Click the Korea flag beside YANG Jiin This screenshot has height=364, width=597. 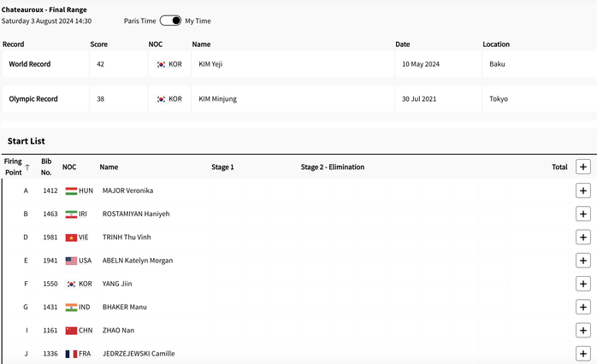pyautogui.click(x=71, y=285)
